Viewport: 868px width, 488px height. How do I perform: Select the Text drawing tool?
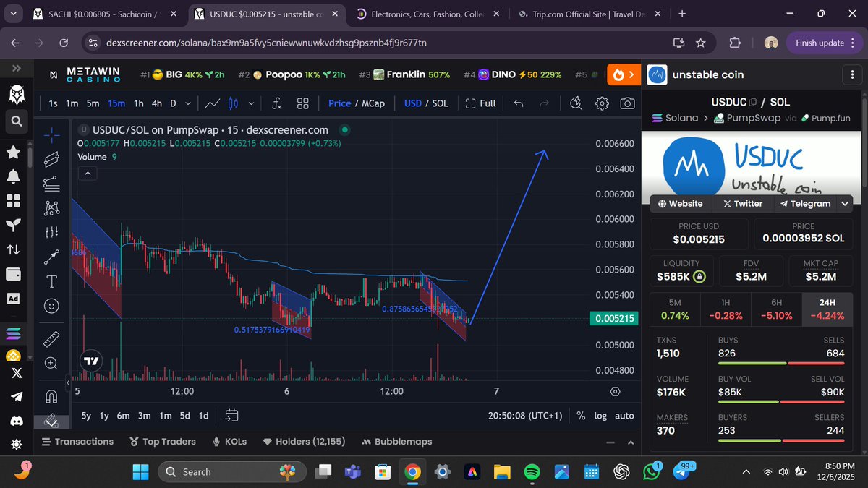[x=52, y=281]
